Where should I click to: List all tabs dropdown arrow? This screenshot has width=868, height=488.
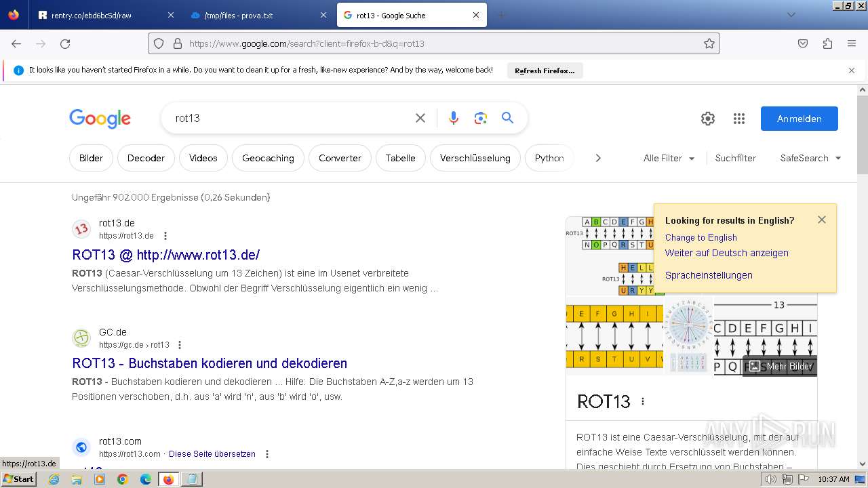[x=791, y=15]
